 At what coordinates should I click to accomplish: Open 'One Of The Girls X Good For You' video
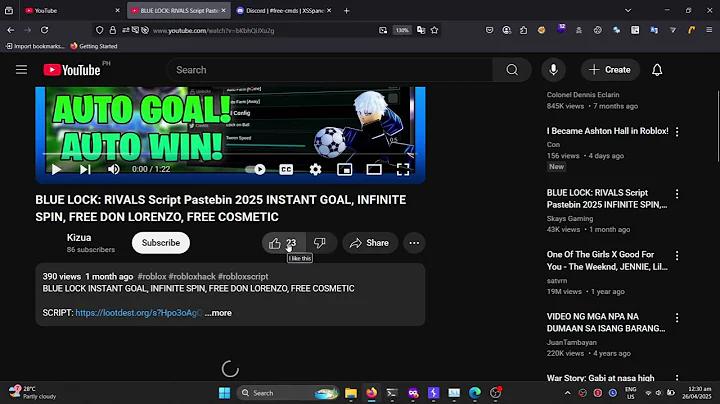607,260
